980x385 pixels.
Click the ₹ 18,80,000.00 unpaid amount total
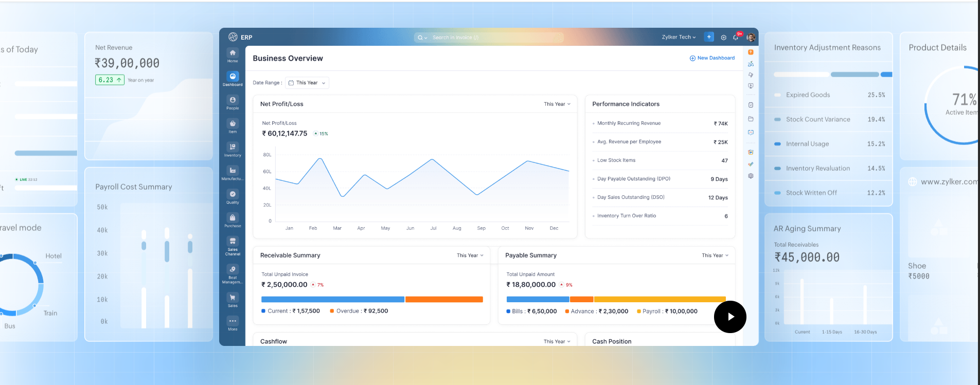[531, 285]
